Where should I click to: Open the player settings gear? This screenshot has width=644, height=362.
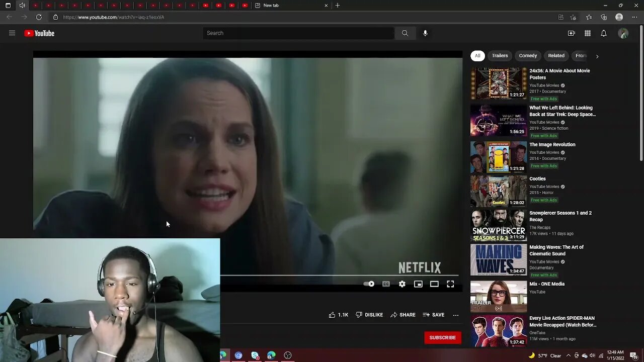click(402, 284)
